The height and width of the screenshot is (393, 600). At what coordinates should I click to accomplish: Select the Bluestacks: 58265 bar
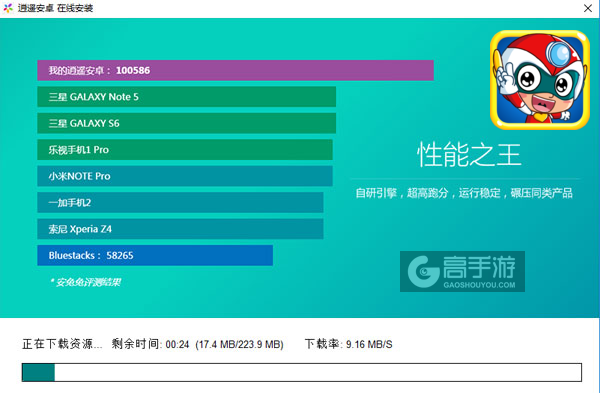click(155, 255)
